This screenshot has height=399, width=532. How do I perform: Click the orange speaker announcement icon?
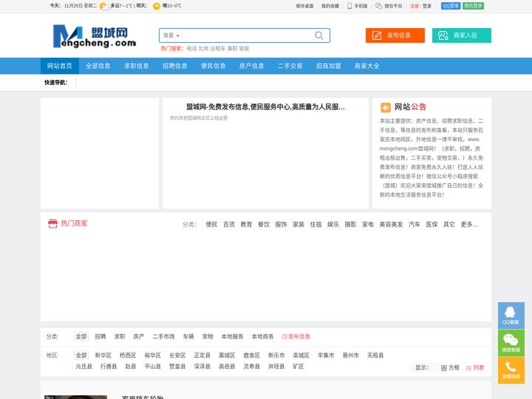386,107
